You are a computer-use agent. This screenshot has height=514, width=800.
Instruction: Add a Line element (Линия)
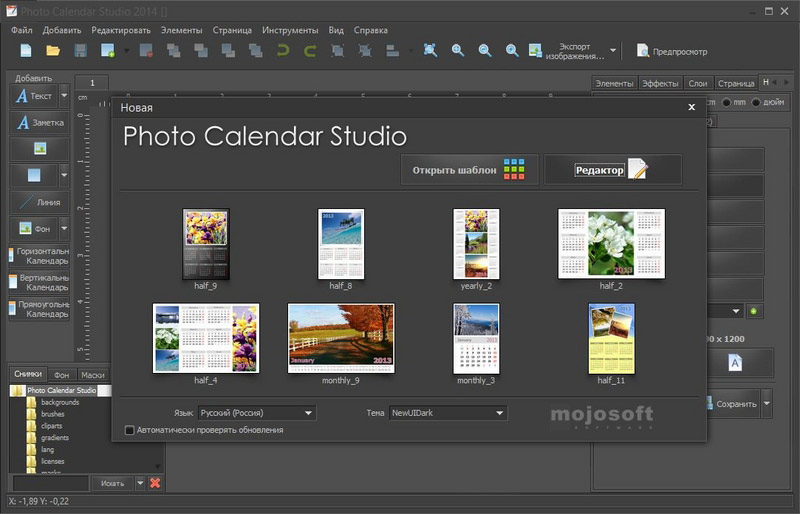tap(40, 202)
